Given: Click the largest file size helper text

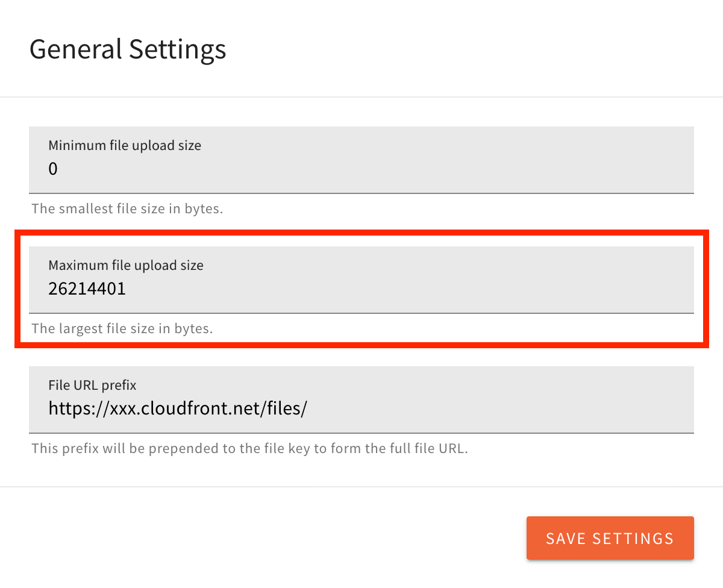Looking at the screenshot, I should (122, 328).
